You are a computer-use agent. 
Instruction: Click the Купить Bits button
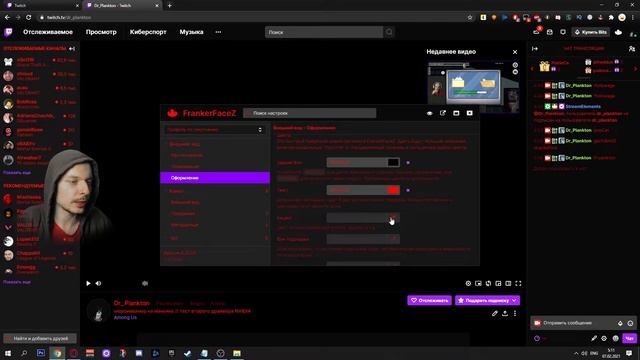(591, 32)
